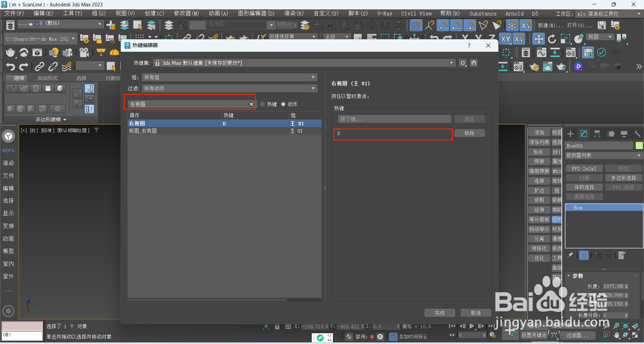Open Box001's object color swatch
Image resolution: width=644 pixels, height=344 pixels.
(x=639, y=145)
